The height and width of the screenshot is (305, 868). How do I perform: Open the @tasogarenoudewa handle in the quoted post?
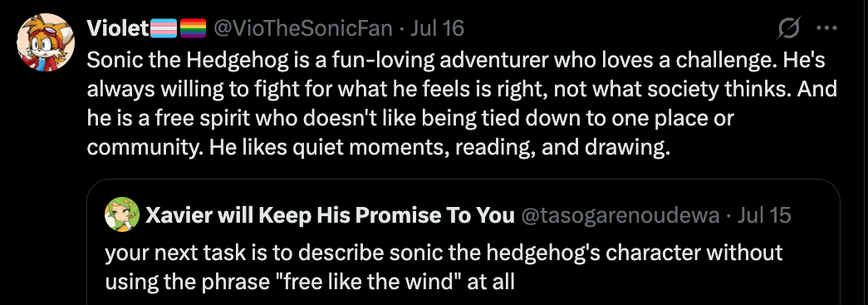620,215
